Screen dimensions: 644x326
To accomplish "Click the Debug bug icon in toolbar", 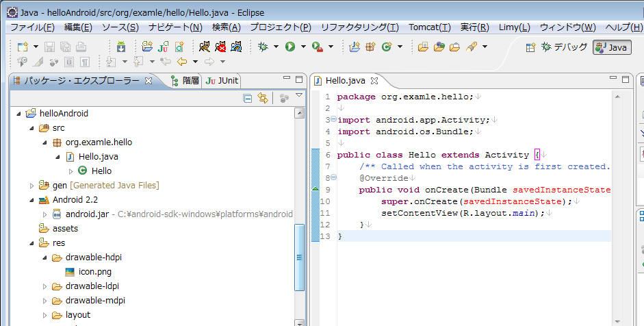I will pyautogui.click(x=263, y=47).
